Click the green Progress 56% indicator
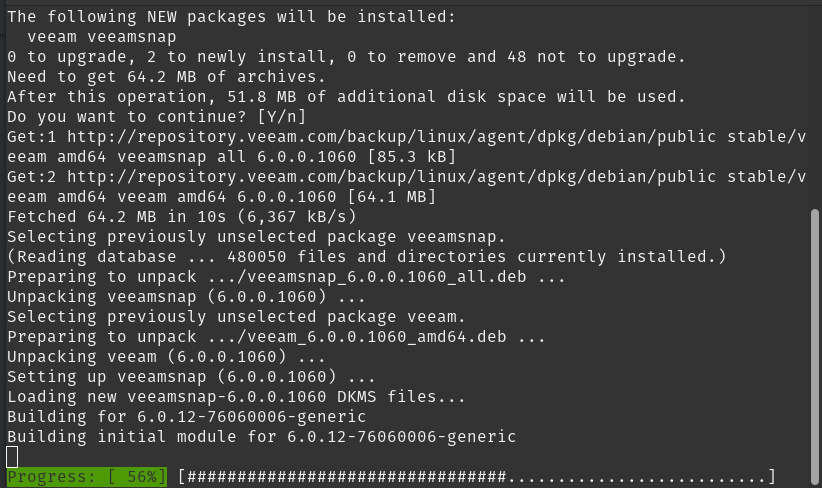The image size is (822, 488). coord(86,477)
